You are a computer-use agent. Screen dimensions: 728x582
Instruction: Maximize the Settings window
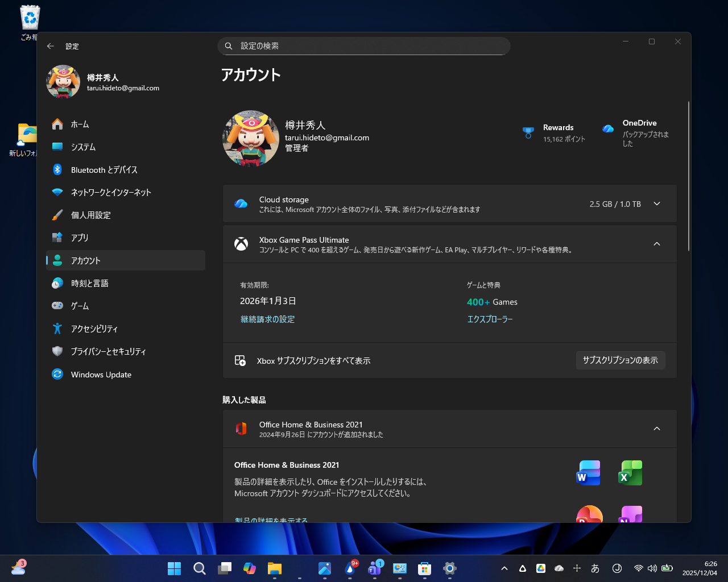coord(652,41)
